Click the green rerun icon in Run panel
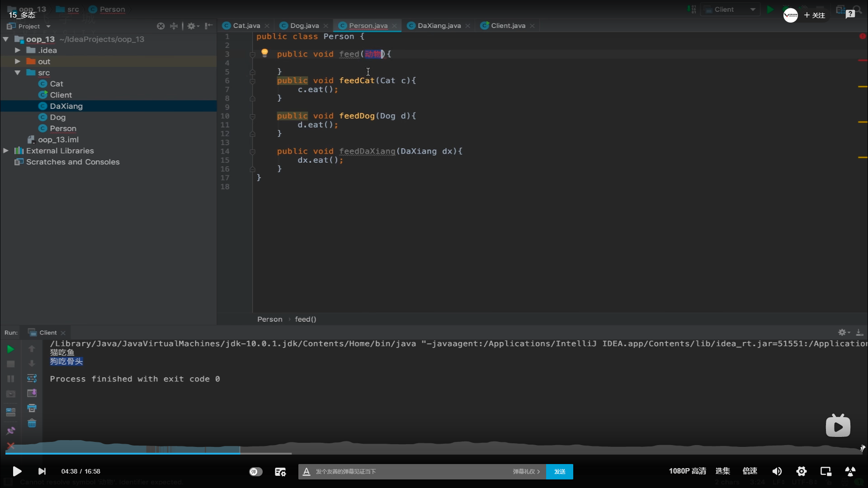This screenshot has width=868, height=488. pyautogui.click(x=10, y=349)
